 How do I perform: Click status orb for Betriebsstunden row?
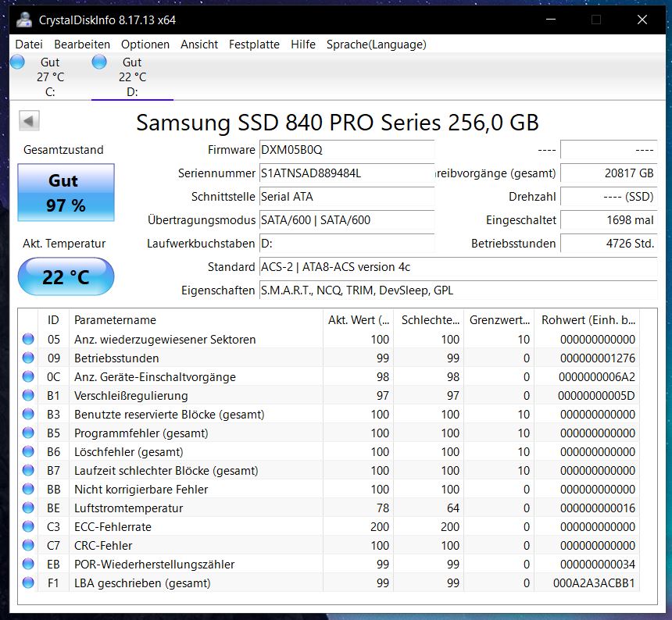[x=28, y=358]
